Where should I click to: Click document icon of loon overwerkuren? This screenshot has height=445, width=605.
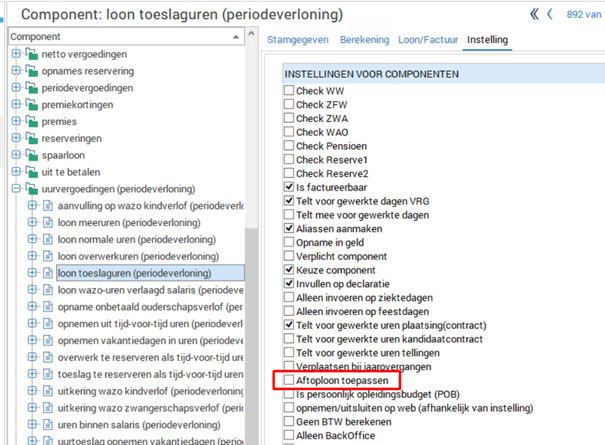pyautogui.click(x=47, y=256)
